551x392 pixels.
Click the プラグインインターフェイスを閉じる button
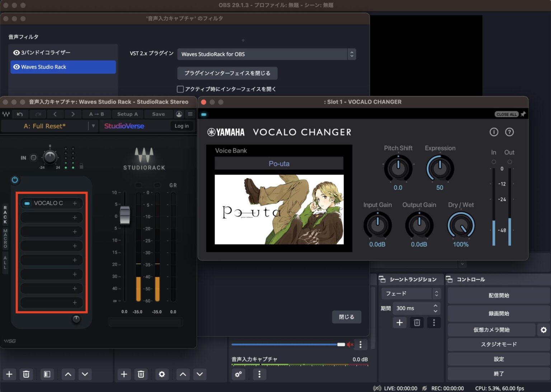click(x=227, y=73)
